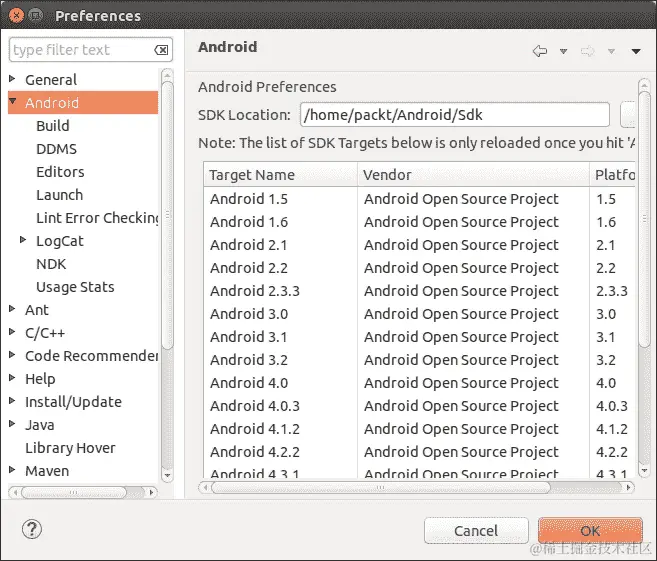Expand the Install/Update node

tap(12, 401)
